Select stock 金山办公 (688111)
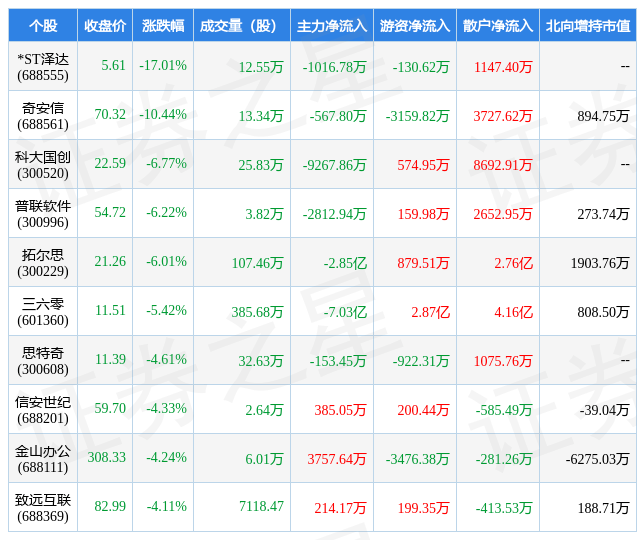This screenshot has height=540, width=637. point(43,459)
